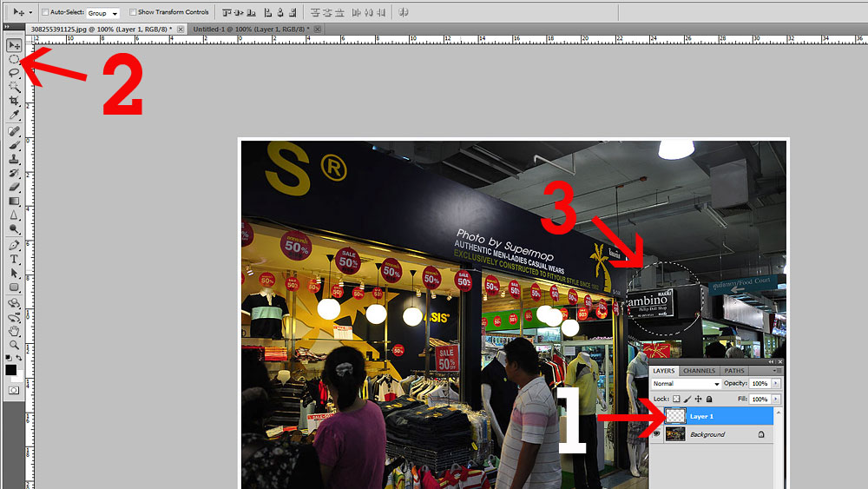Image resolution: width=868 pixels, height=489 pixels.
Task: Enable Show Transform Controls checkbox
Action: pyautogui.click(x=133, y=11)
